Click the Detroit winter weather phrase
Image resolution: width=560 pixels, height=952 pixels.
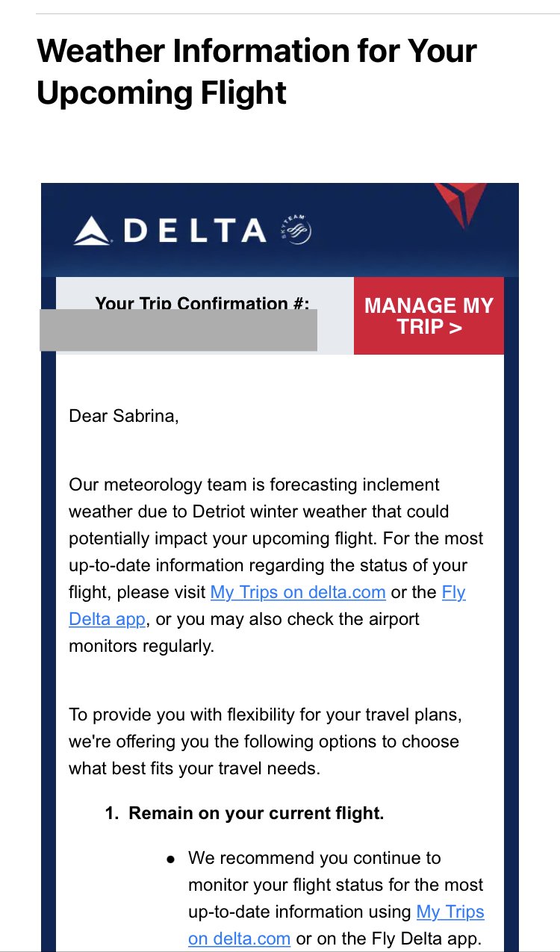click(321, 511)
